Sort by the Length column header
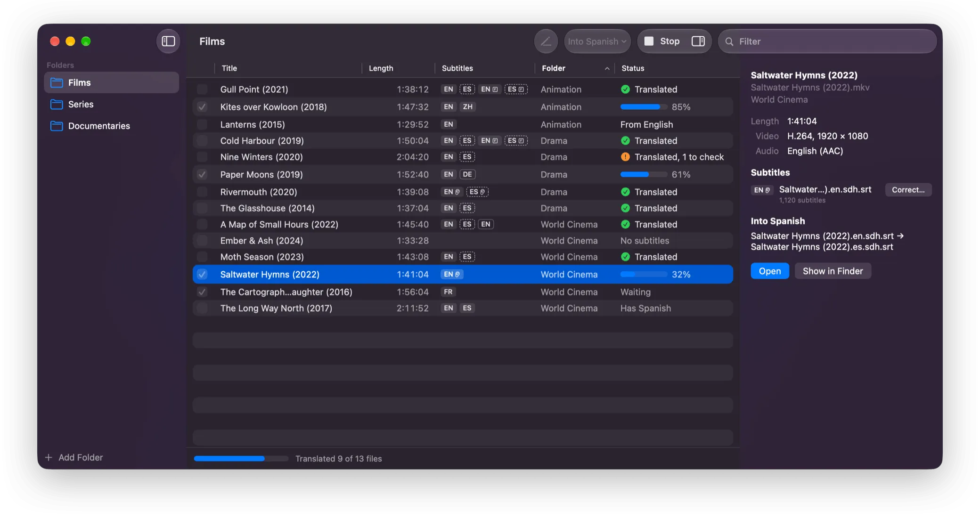980x520 pixels. click(x=398, y=68)
